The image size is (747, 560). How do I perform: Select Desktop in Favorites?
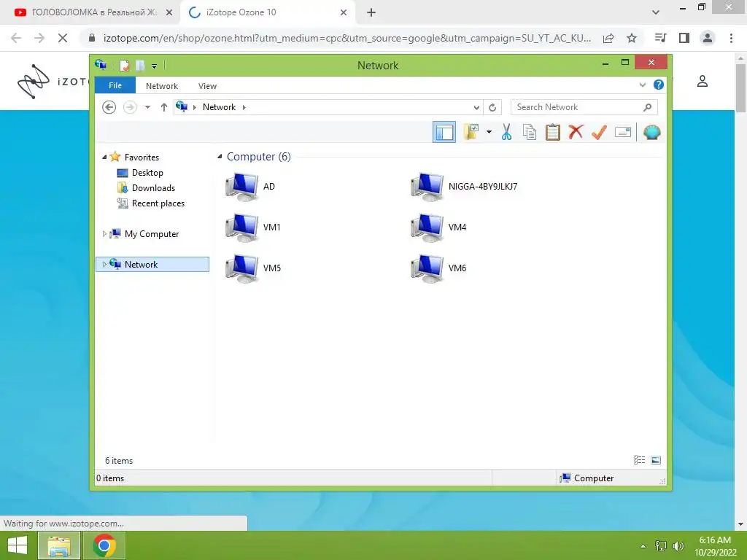tap(147, 172)
